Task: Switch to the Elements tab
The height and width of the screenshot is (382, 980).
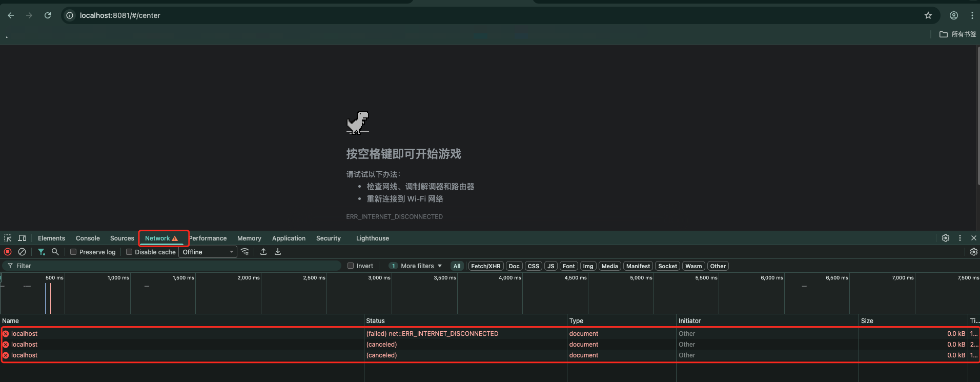Action: 51,238
